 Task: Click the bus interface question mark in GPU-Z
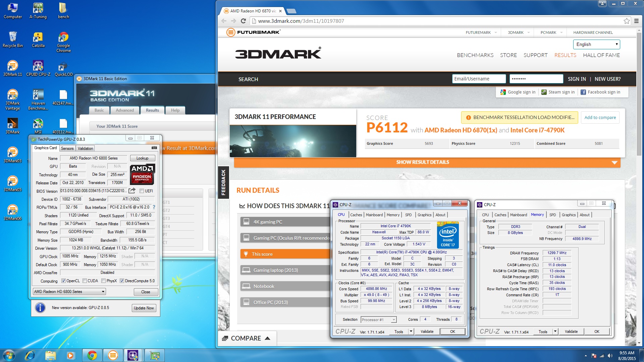pos(154,207)
